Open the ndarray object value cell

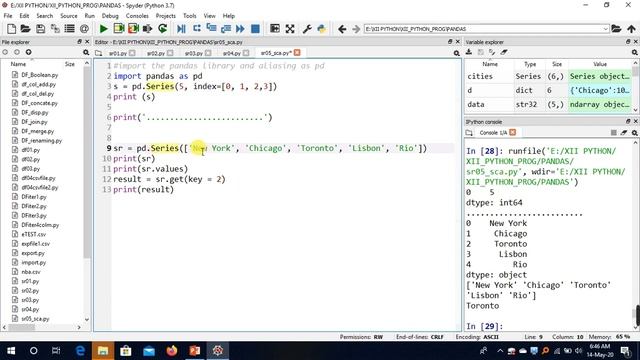tap(600, 104)
